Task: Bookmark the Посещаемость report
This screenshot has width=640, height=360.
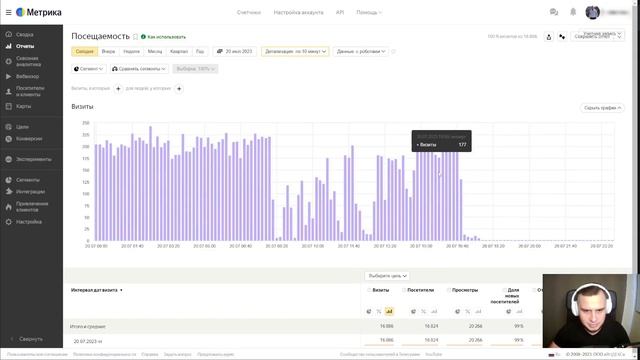Action: (x=135, y=37)
